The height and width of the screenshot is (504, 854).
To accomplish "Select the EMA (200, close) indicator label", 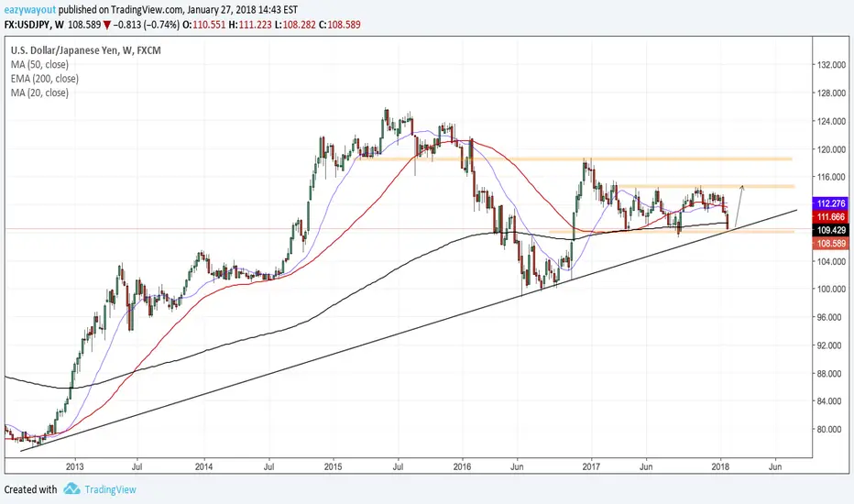I will tap(45, 79).
